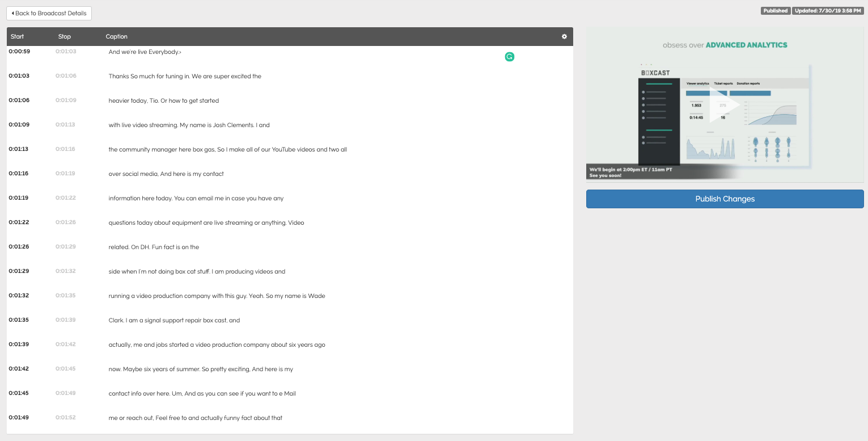Click stop time 0:01:13
This screenshot has width=868, height=441.
pyautogui.click(x=65, y=125)
